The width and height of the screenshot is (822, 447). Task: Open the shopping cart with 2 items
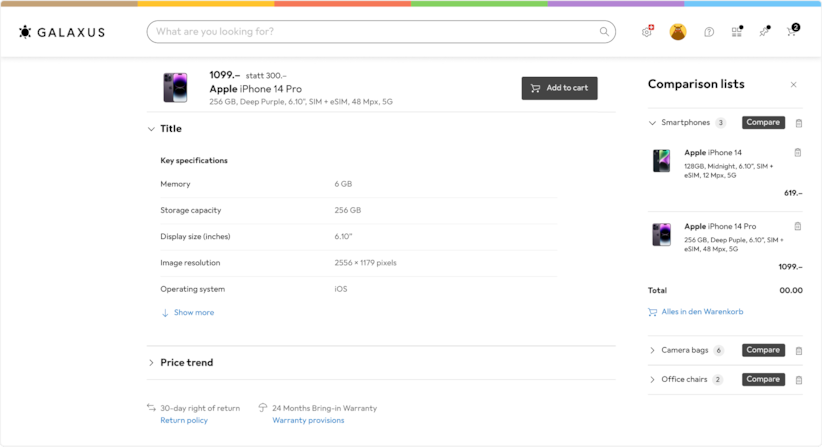pyautogui.click(x=793, y=30)
